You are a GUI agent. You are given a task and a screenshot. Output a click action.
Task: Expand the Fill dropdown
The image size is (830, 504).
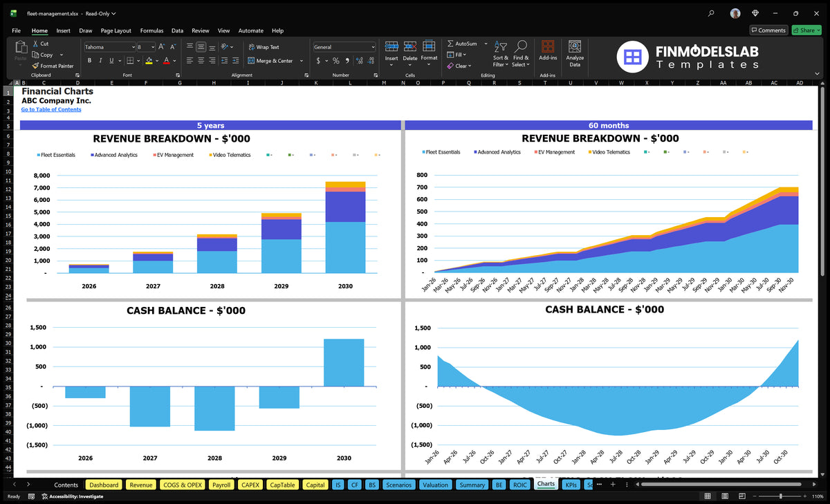click(x=465, y=55)
